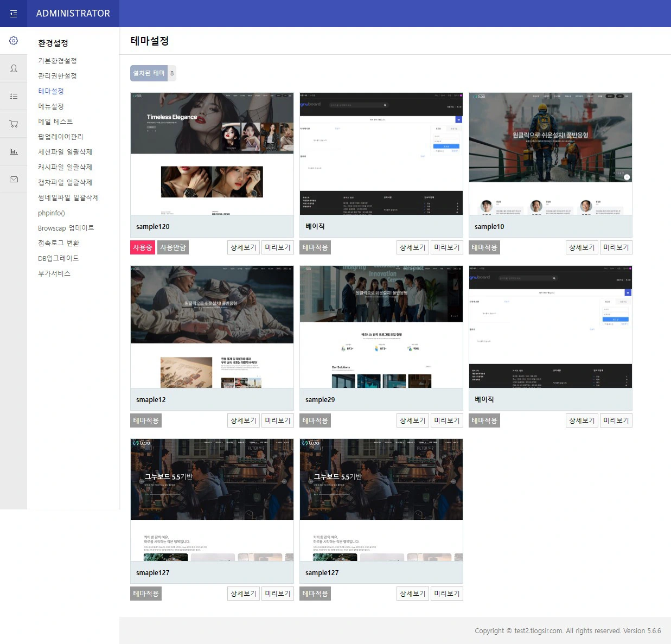Select 팝업레이어관리 in the sidebar
The height and width of the screenshot is (644, 671).
pyautogui.click(x=61, y=137)
